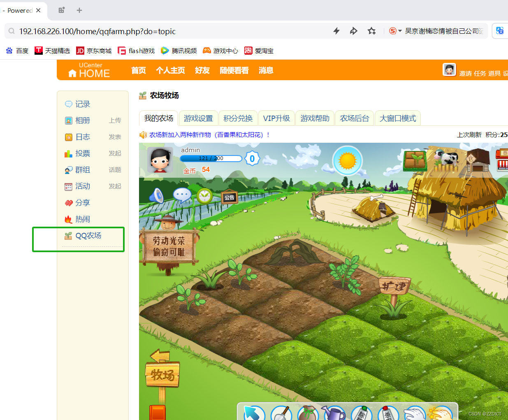
Task: Click the green clock icon in farm
Action: (204, 196)
